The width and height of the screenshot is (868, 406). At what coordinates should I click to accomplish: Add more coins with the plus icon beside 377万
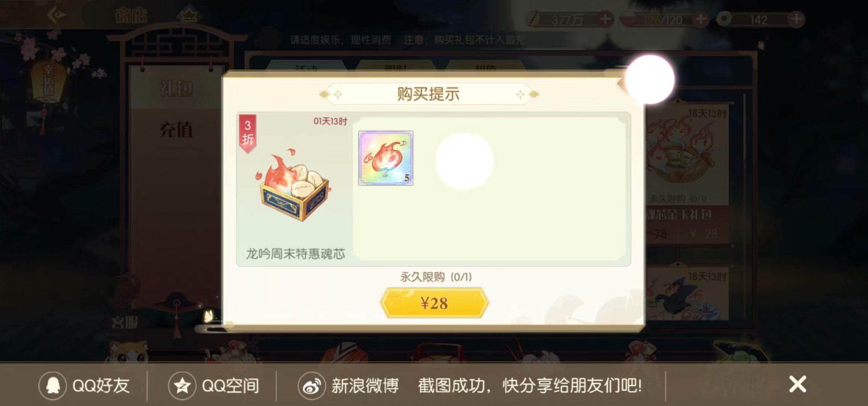(605, 19)
